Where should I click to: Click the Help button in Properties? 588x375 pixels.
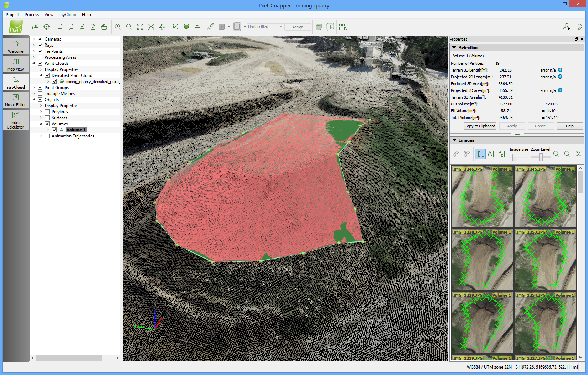569,126
